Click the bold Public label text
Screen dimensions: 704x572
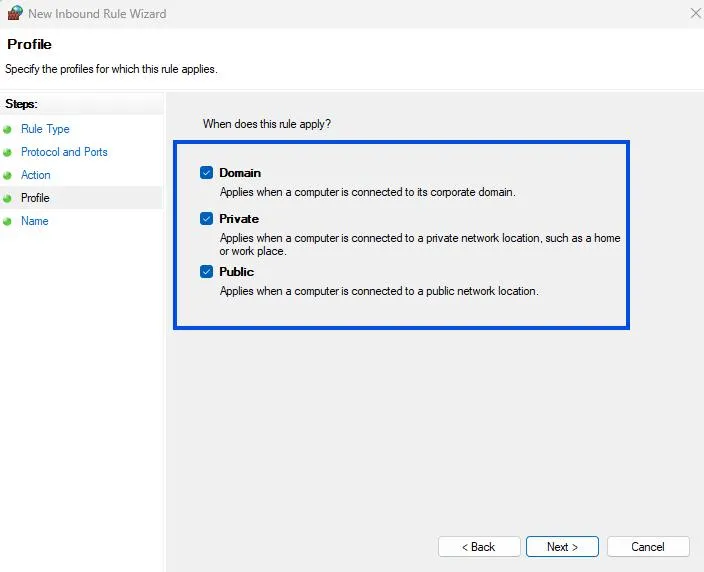(237, 272)
